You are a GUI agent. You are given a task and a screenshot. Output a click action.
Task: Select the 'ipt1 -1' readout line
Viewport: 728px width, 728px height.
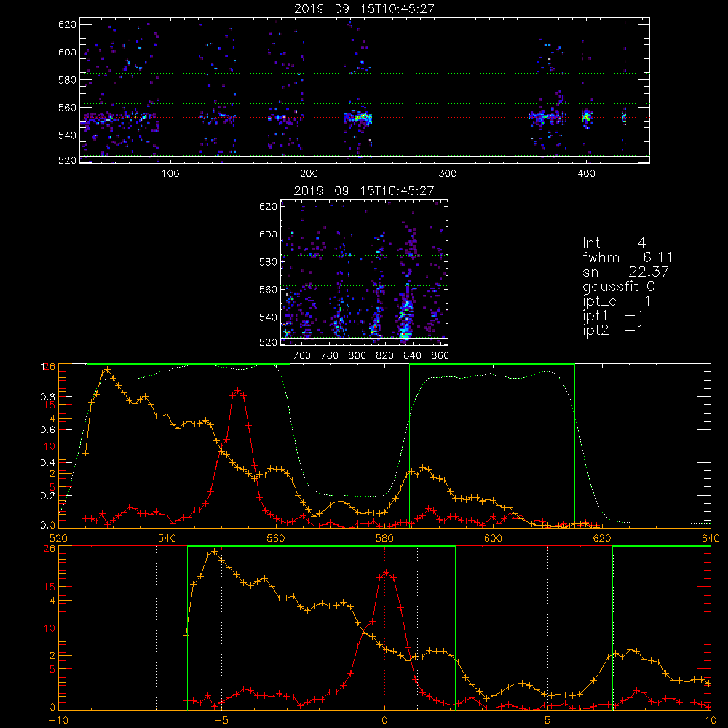(x=613, y=316)
